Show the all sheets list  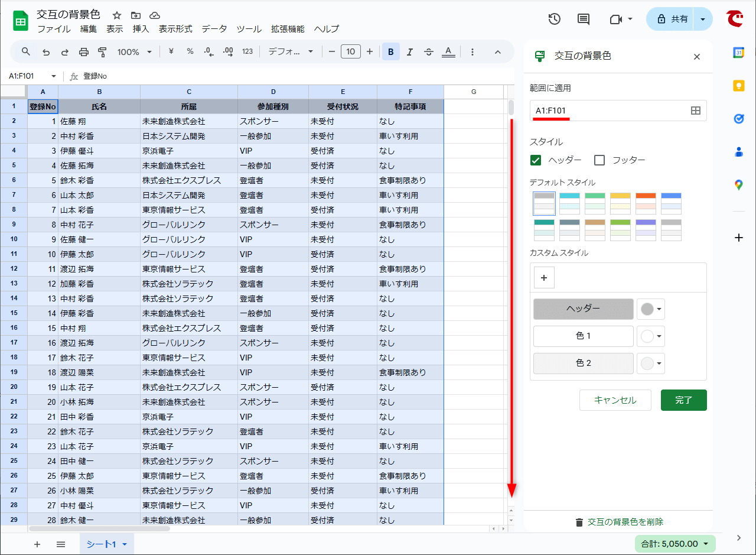click(x=61, y=544)
